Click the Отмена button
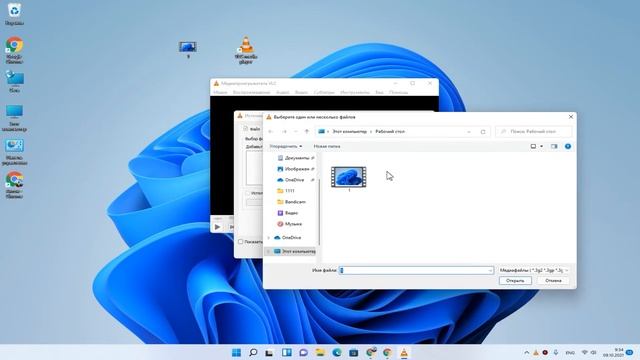This screenshot has width=640, height=360. [x=553, y=281]
